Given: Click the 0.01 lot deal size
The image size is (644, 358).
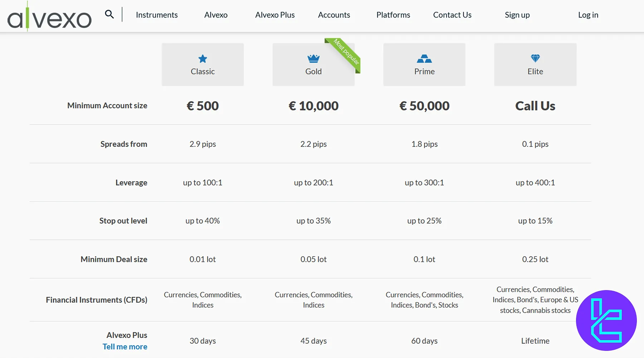Looking at the screenshot, I should (x=203, y=259).
